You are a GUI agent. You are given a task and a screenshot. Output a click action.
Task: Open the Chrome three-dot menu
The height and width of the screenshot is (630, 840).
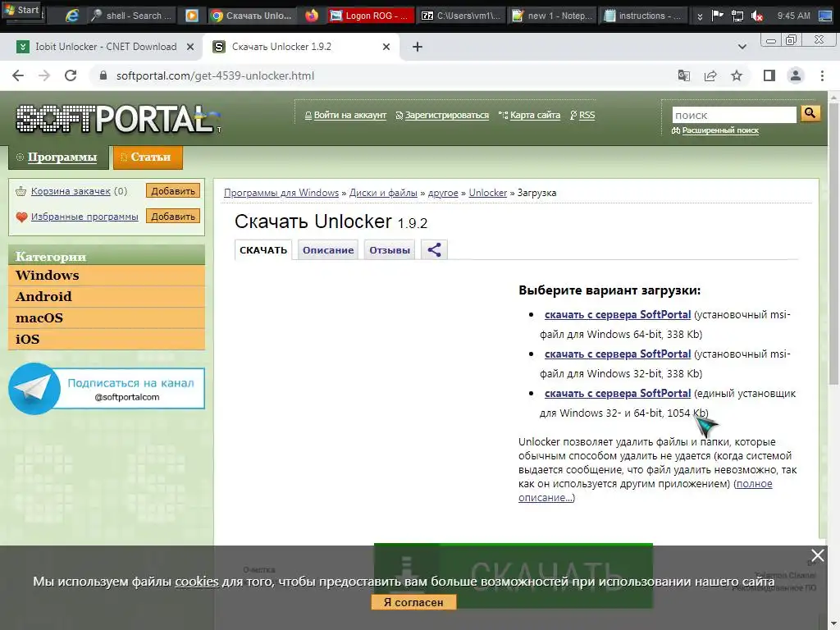tap(822, 75)
